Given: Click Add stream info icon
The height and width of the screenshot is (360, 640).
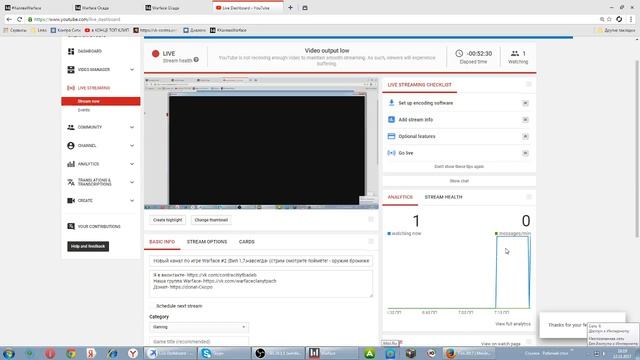Looking at the screenshot, I should tap(391, 120).
